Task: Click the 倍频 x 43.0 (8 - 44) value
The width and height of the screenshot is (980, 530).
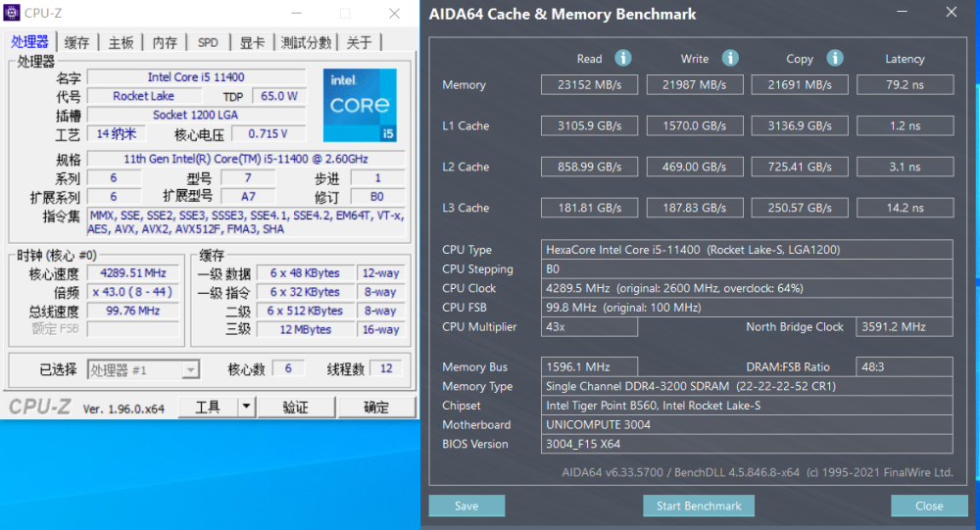Action: click(x=133, y=292)
